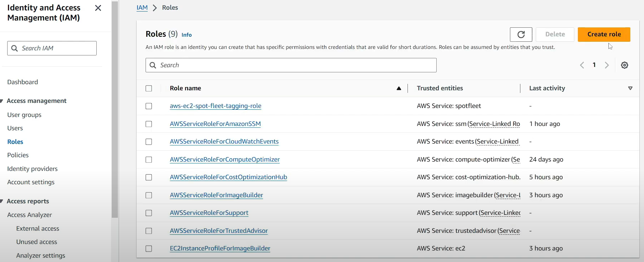Click the Create role button
This screenshot has height=262, width=644.
pyautogui.click(x=604, y=35)
